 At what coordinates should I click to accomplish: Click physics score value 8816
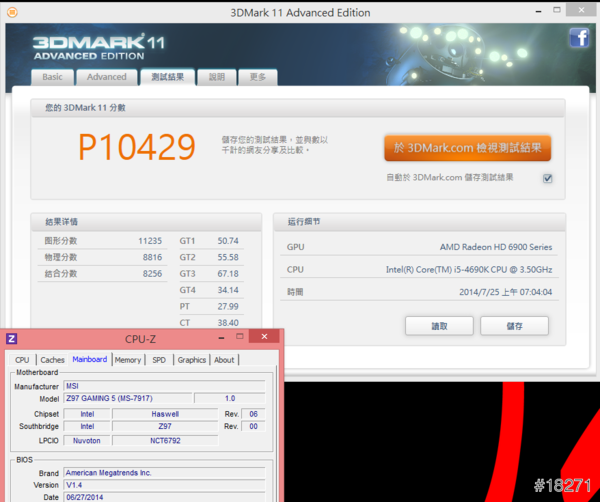[x=152, y=258]
